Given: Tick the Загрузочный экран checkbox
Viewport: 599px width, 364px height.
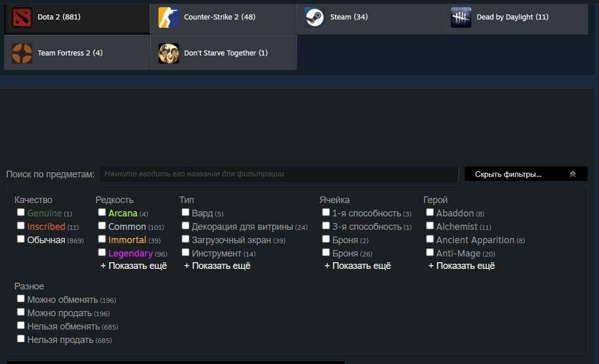Looking at the screenshot, I should pyautogui.click(x=185, y=239).
